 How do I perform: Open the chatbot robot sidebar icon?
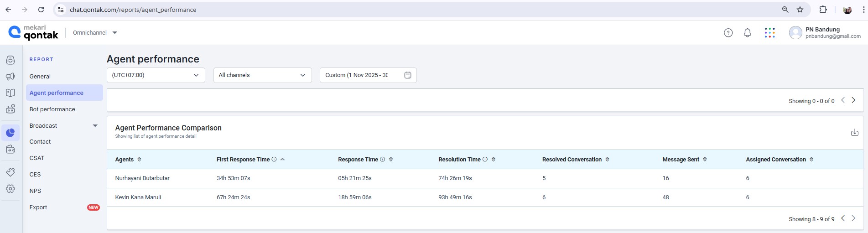tap(10, 109)
